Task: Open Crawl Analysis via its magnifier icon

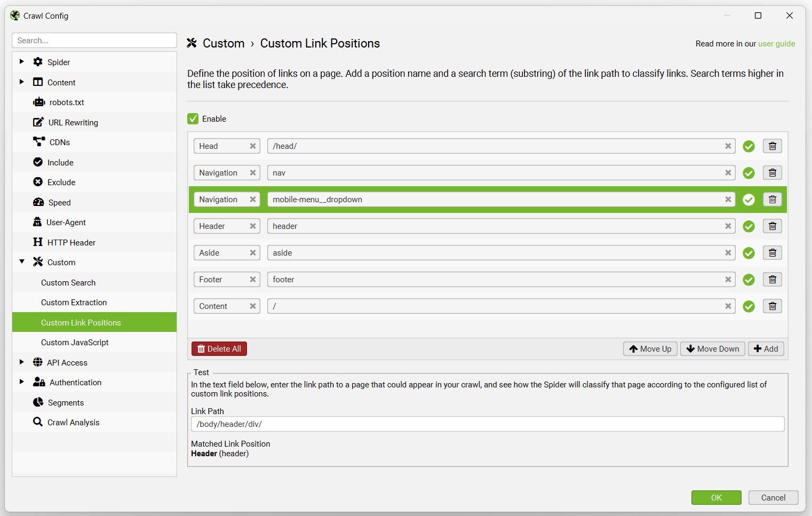Action: (x=38, y=422)
